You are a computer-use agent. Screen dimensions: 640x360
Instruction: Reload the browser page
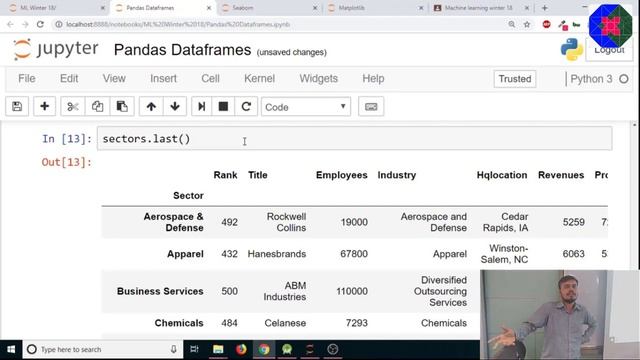pyautogui.click(x=40, y=24)
